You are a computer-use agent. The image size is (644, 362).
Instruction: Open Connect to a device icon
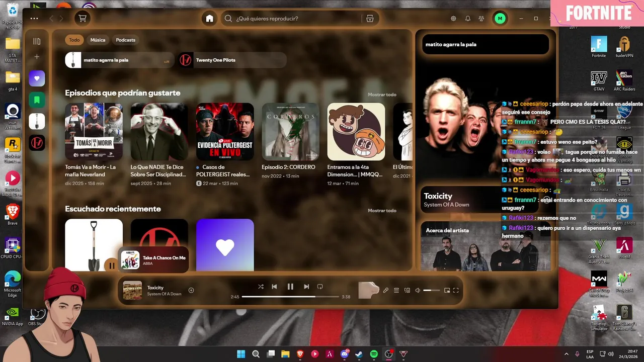pyautogui.click(x=407, y=290)
